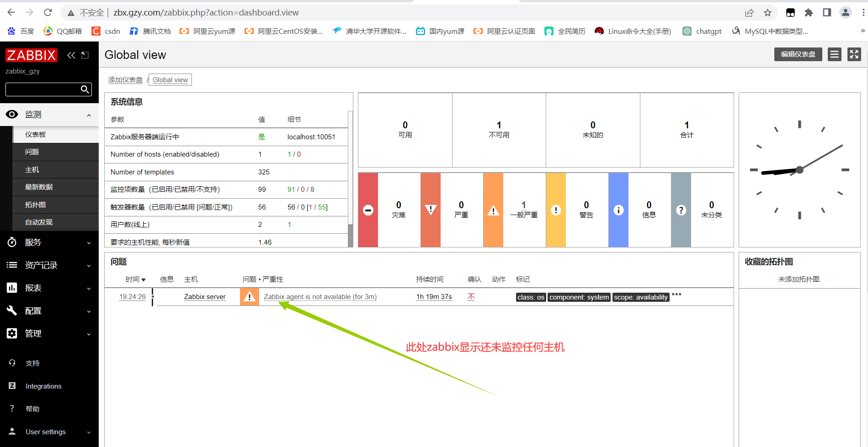868x447 pixels.
Task: Click the 编辑仪表盘 button
Action: 798,54
